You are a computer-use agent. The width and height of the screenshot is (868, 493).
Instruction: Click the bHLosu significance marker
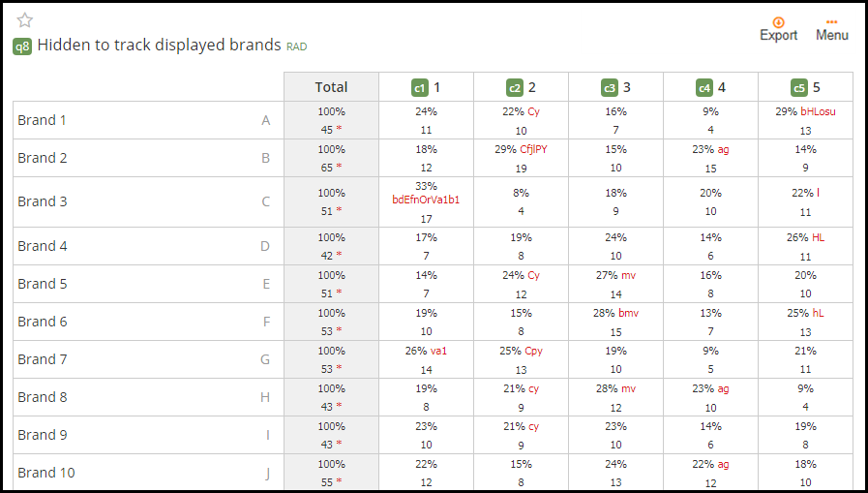[819, 111]
